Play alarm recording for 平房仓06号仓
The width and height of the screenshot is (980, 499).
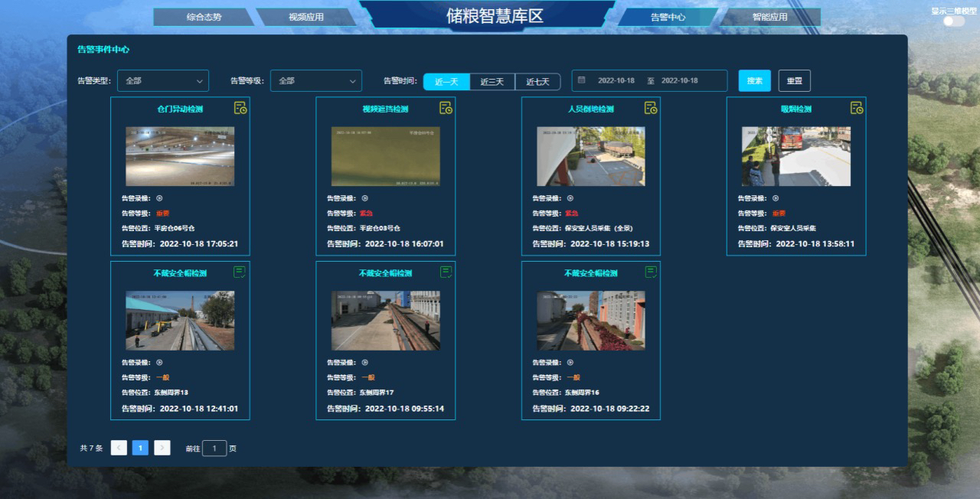[x=159, y=198]
